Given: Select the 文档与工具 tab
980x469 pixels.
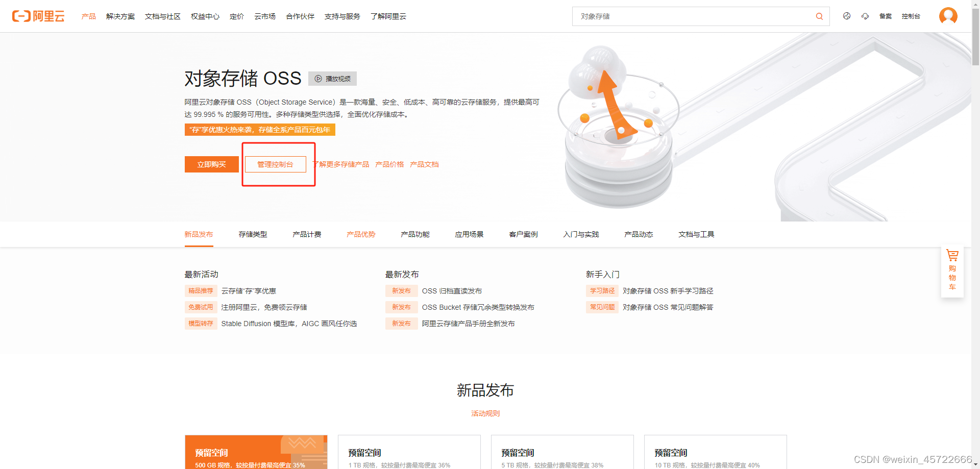Looking at the screenshot, I should click(x=697, y=234).
